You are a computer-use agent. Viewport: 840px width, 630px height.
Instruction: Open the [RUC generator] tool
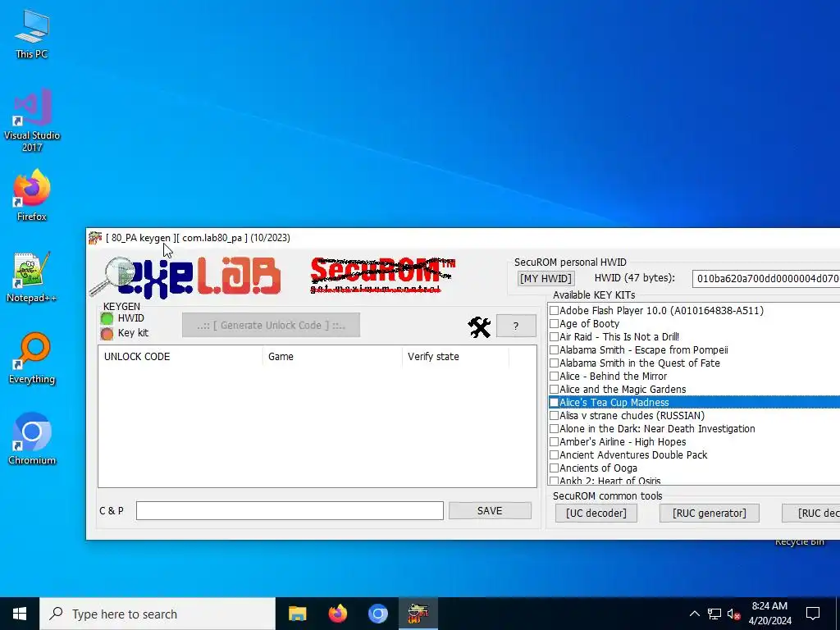click(710, 514)
